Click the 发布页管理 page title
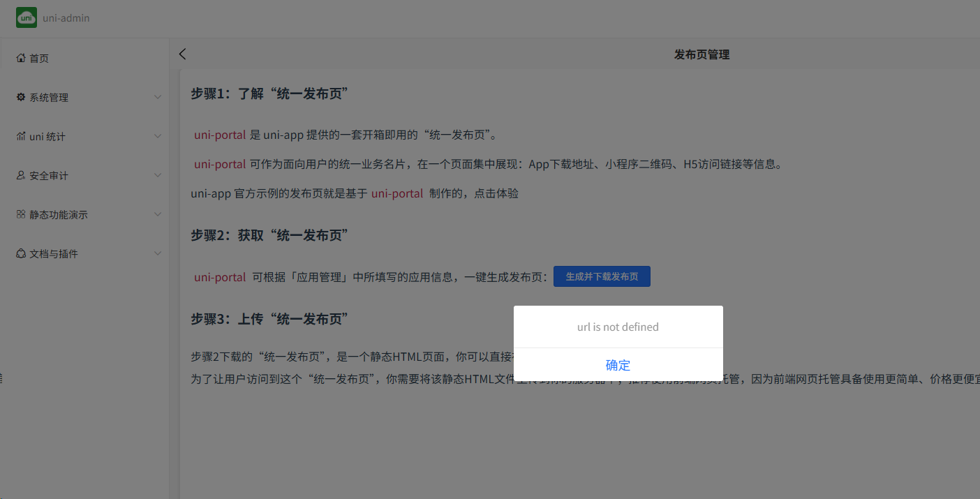The width and height of the screenshot is (980, 499). pyautogui.click(x=701, y=54)
